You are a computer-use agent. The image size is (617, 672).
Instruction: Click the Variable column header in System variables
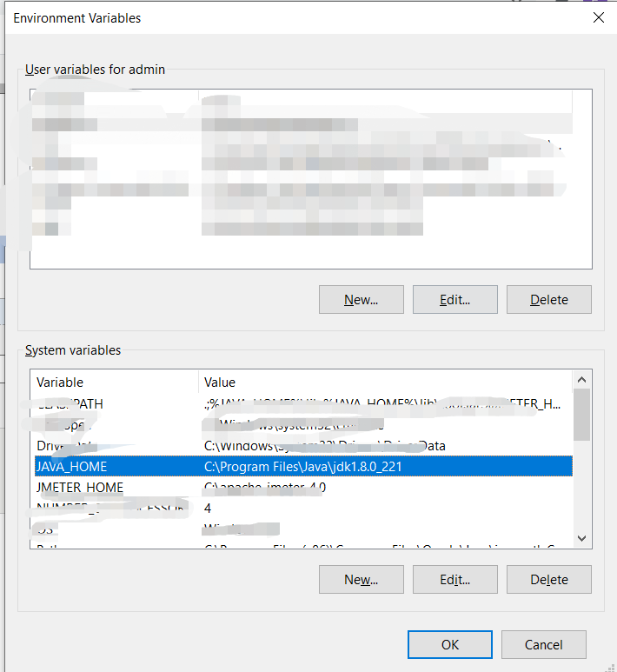tap(115, 382)
